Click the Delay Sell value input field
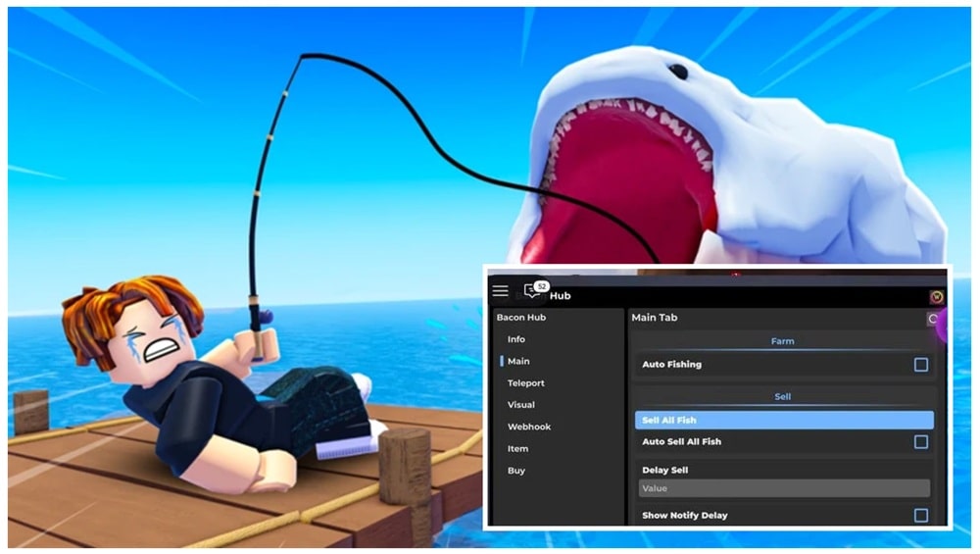 point(784,488)
